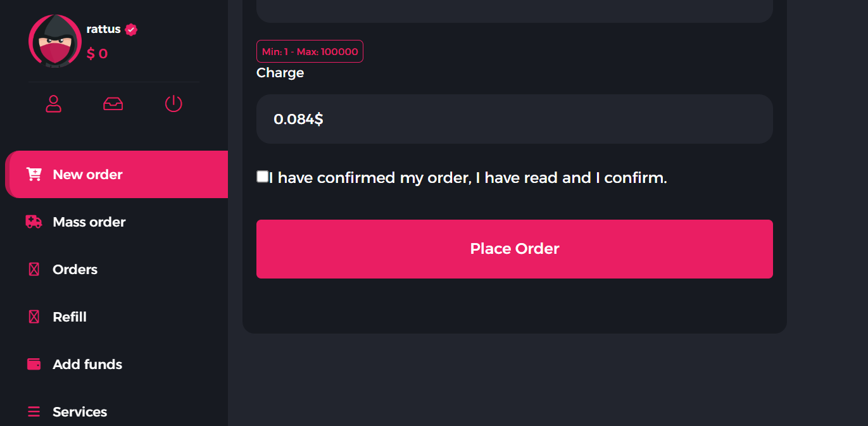The width and height of the screenshot is (868, 426).
Task: Click the $ 0 balance amount
Action: tap(97, 54)
